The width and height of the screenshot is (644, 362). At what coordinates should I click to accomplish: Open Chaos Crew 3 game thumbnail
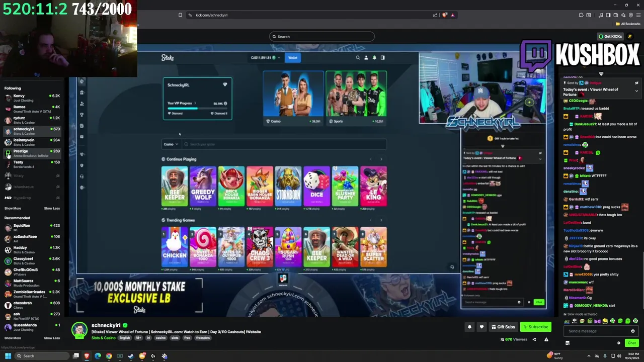[x=260, y=247]
